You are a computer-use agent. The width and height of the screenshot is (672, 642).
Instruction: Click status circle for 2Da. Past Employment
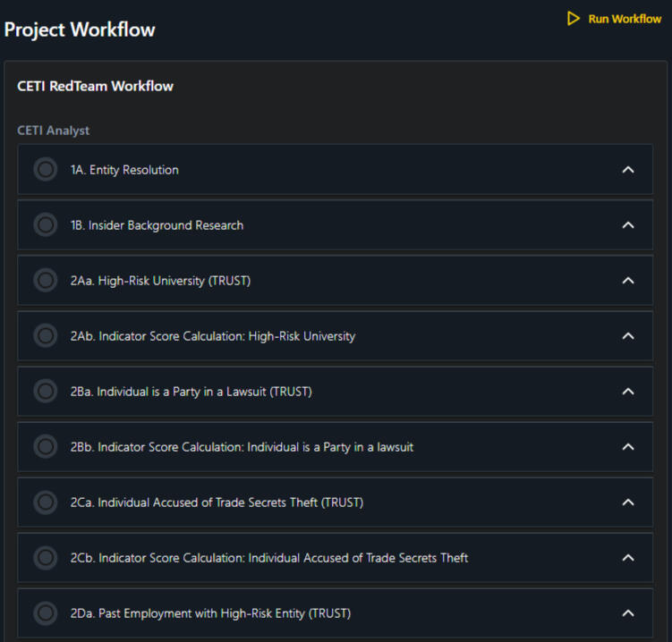45,613
